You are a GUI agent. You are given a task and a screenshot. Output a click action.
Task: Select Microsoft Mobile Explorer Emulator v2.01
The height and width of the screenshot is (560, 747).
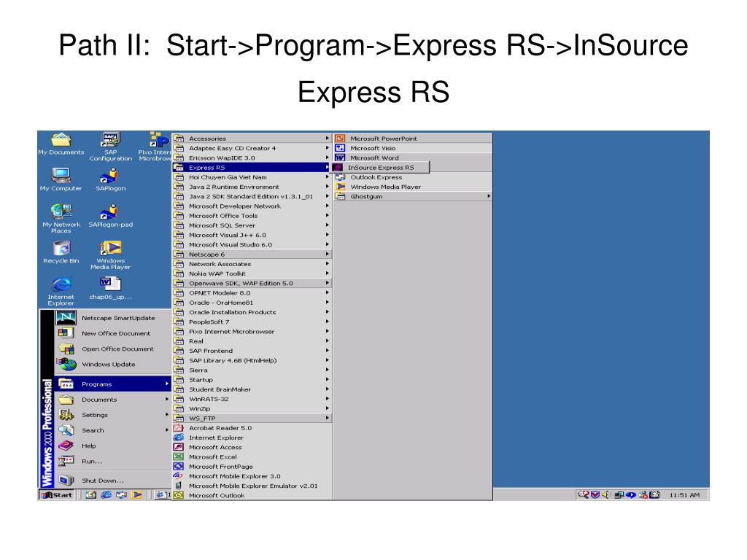click(x=252, y=486)
